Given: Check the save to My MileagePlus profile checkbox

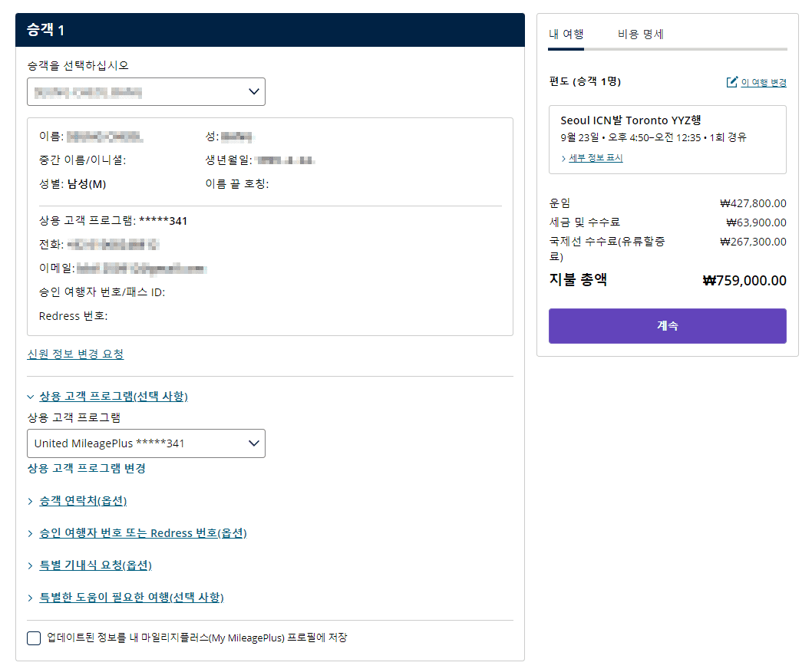Looking at the screenshot, I should pos(33,638).
